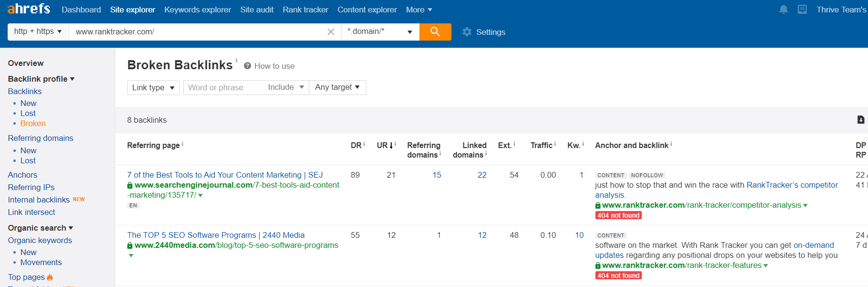Open the notifications bell
This screenshot has width=868, height=287.
pos(783,10)
